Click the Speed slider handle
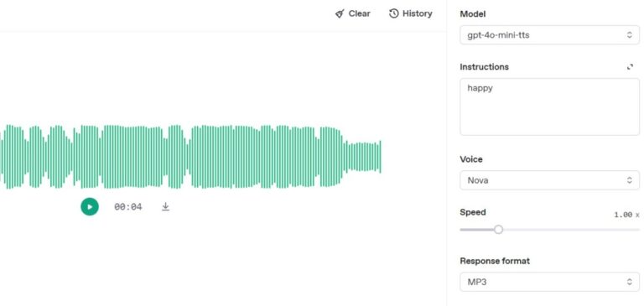Image resolution: width=644 pixels, height=306 pixels. 498,229
